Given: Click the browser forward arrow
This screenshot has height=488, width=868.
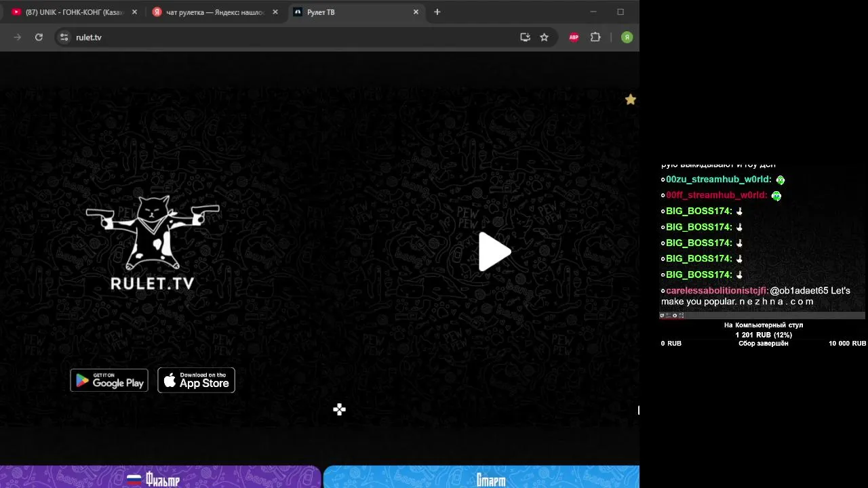Looking at the screenshot, I should pyautogui.click(x=18, y=37).
